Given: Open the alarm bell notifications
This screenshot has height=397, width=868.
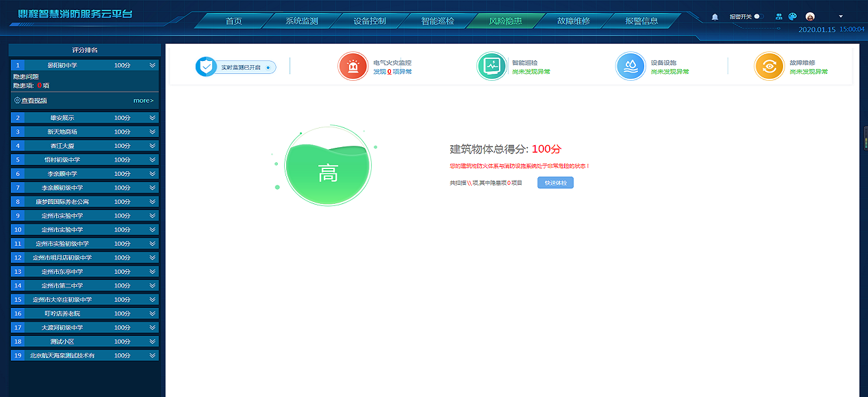Looking at the screenshot, I should pyautogui.click(x=715, y=16).
